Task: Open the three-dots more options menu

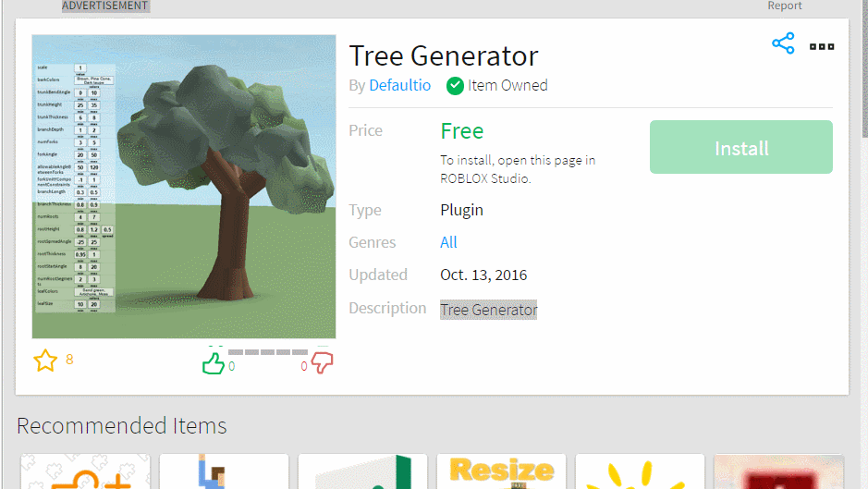Action: [x=822, y=46]
